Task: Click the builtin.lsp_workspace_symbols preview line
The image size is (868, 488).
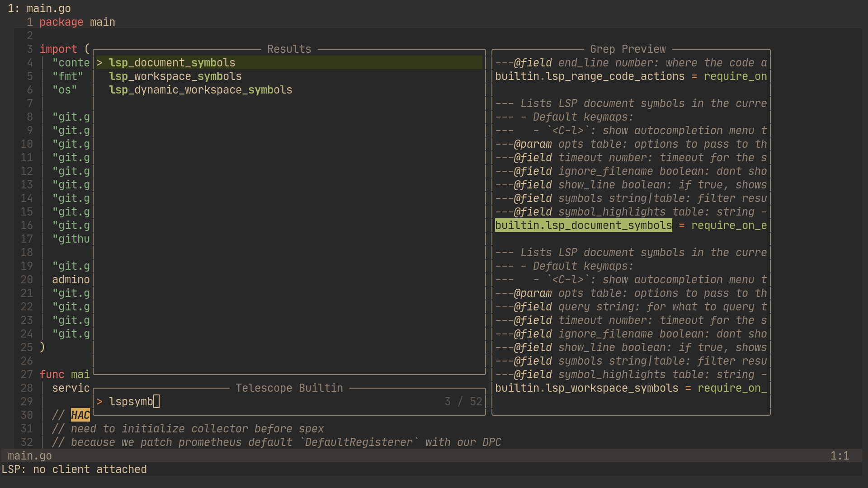Action: 586,388
